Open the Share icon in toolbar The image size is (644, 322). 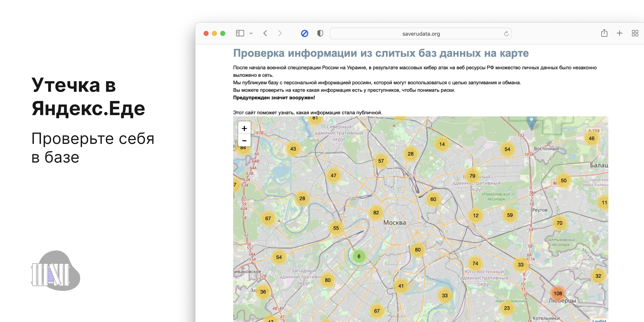[604, 33]
